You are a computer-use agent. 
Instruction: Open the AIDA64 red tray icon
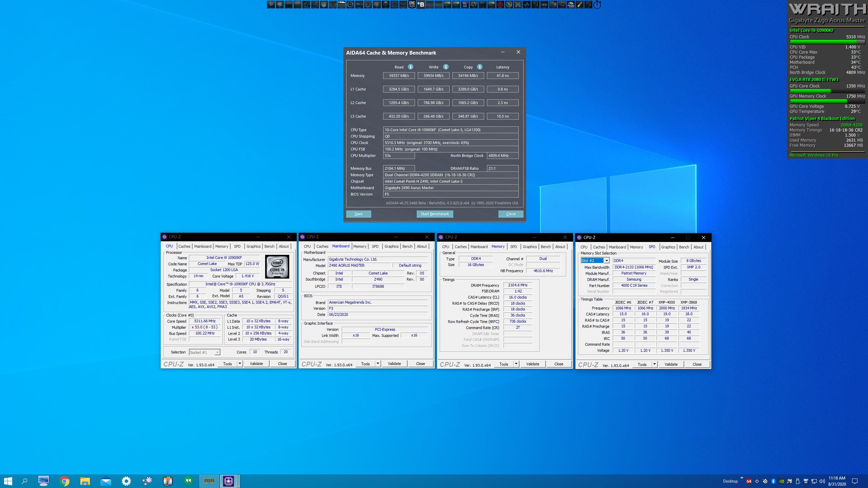pos(749,481)
